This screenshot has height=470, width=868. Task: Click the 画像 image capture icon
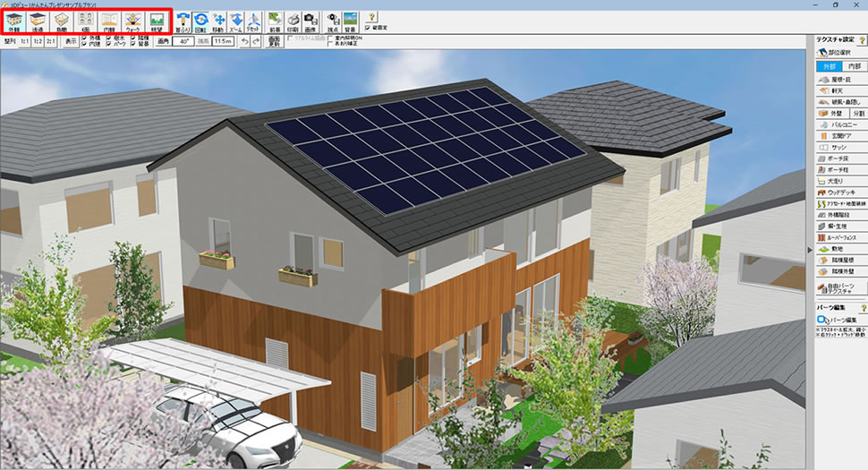(310, 22)
